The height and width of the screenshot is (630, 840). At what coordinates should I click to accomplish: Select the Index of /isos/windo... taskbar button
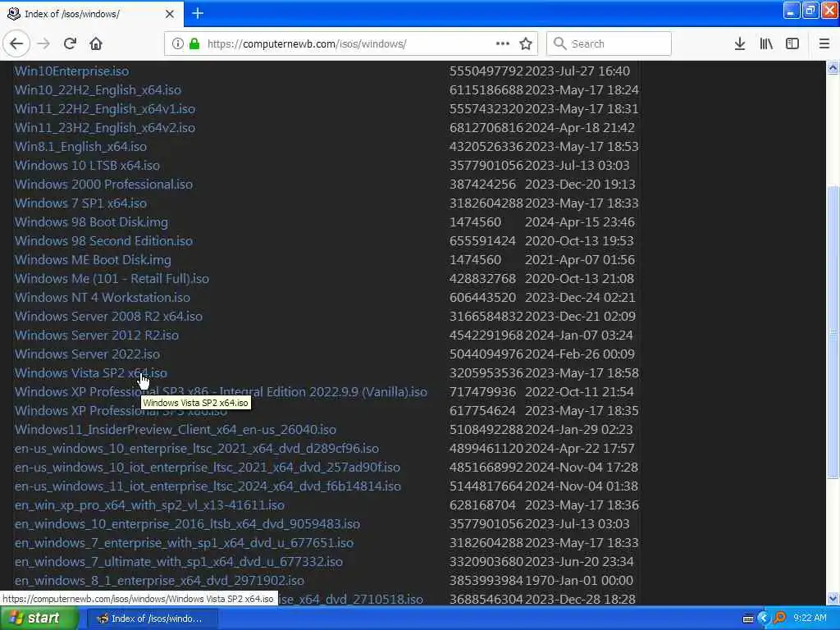coord(151,619)
